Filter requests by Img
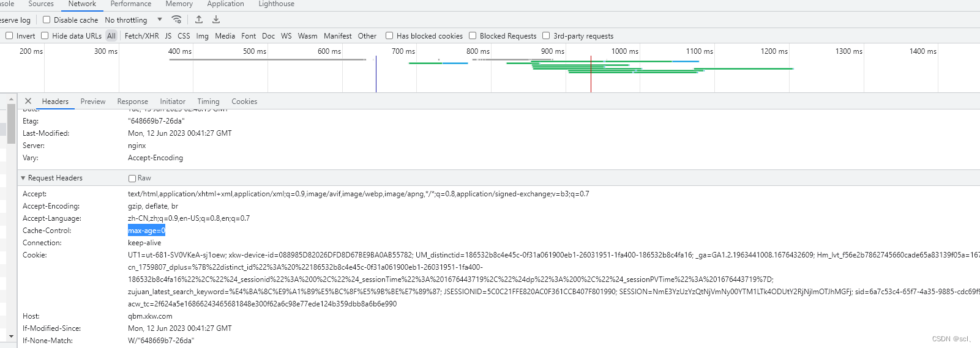The image size is (980, 348). 203,36
